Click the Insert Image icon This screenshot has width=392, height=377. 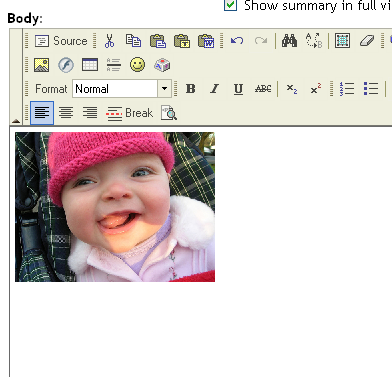42,65
